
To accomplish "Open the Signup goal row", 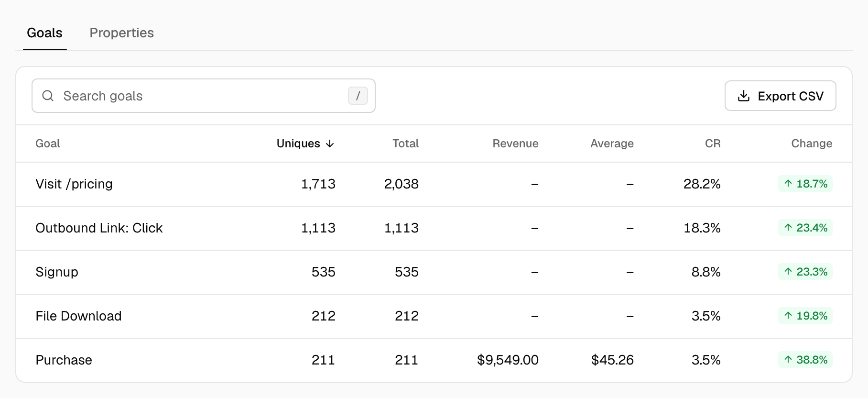I will tap(434, 272).
